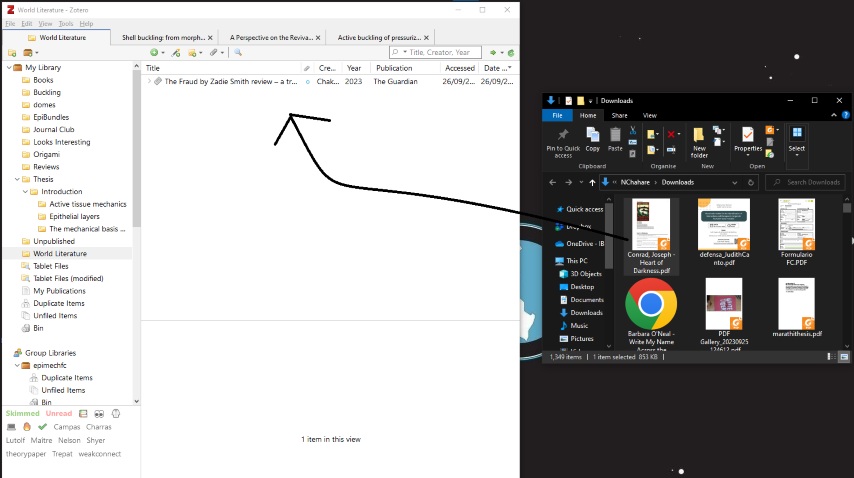
Task: Click the Copy icon in Explorer ribbon
Action: click(593, 138)
